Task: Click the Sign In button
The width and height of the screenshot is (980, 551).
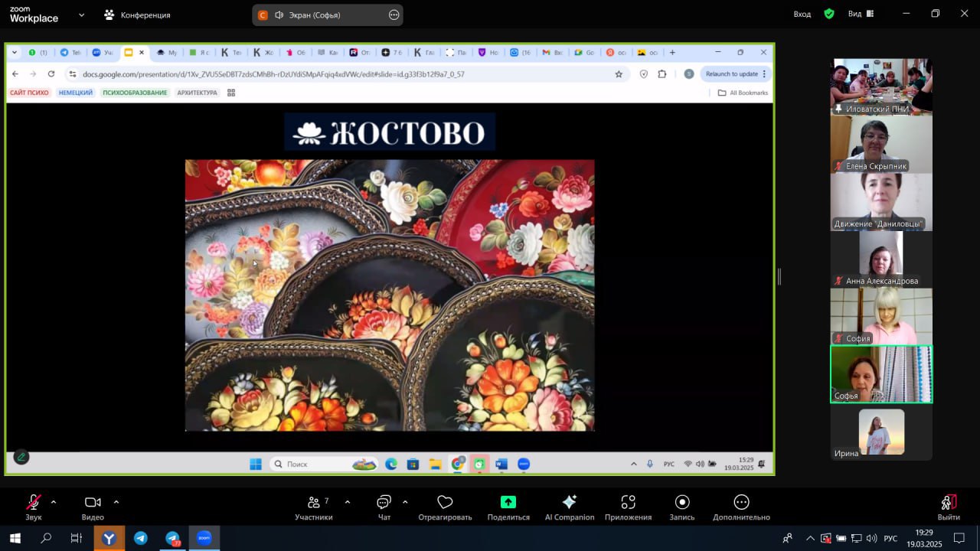Action: pos(802,14)
